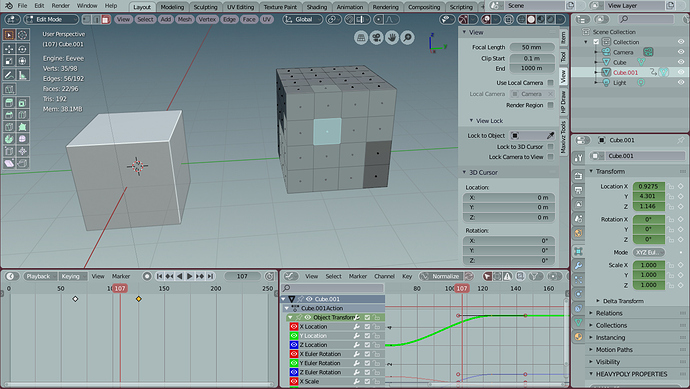Expand the Relations panel
The height and width of the screenshot is (389, 690).
pos(591,313)
